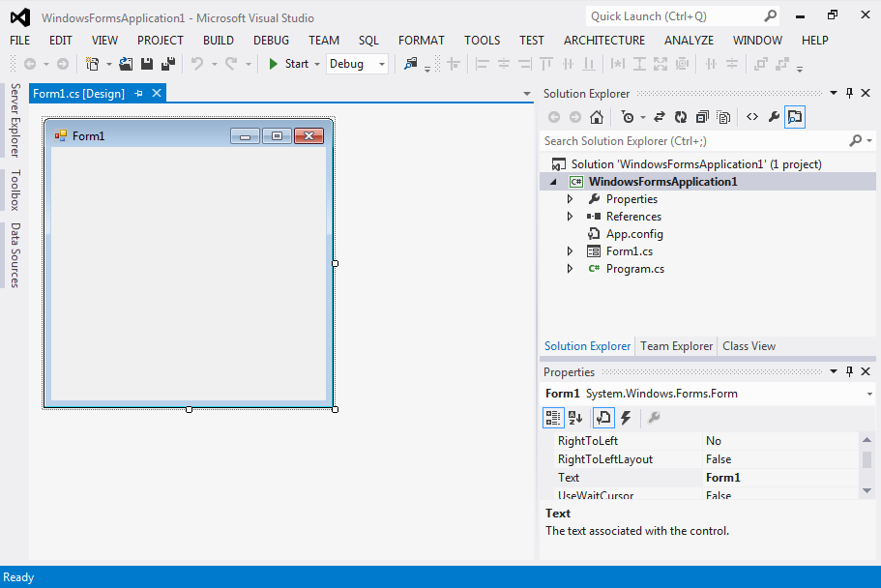The height and width of the screenshot is (588, 881).
Task: Refresh the Solution Explorer
Action: (x=681, y=117)
